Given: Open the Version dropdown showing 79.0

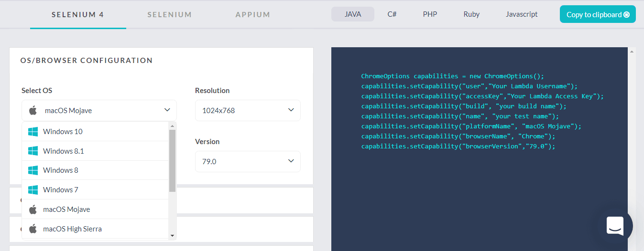Looking at the screenshot, I should 248,161.
